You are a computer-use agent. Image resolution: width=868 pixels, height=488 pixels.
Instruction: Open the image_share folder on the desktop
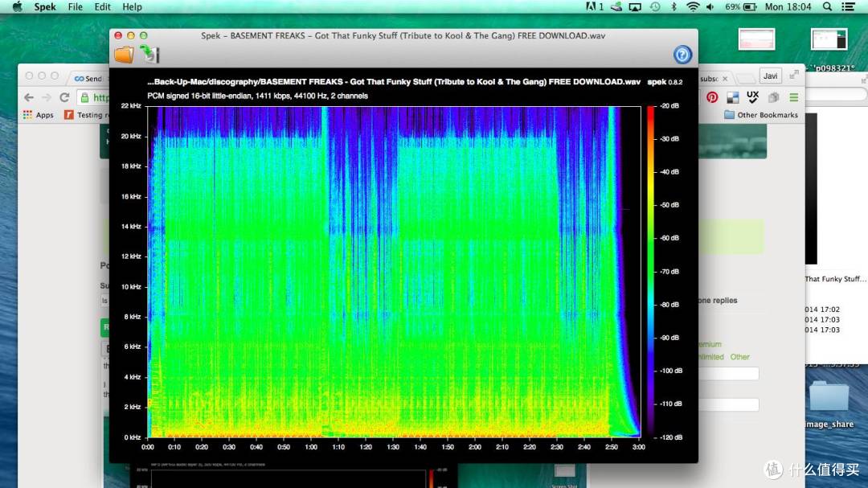[x=829, y=404]
